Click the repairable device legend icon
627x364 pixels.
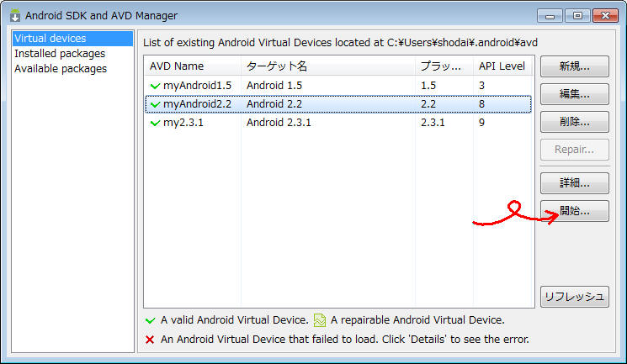tap(320, 320)
